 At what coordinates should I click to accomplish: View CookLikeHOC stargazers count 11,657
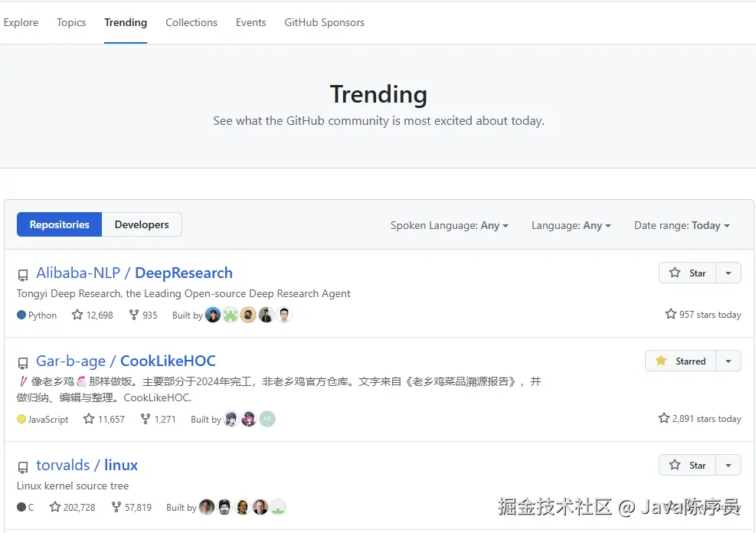pyautogui.click(x=103, y=419)
